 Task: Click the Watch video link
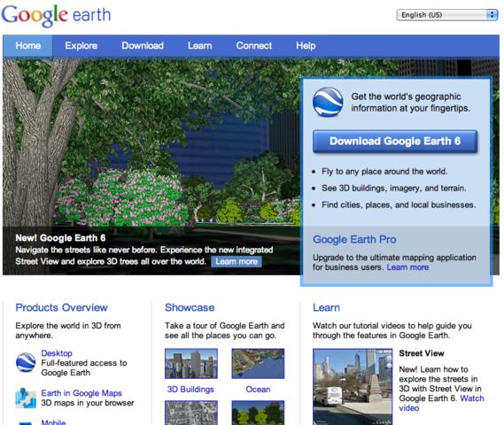[x=441, y=403]
